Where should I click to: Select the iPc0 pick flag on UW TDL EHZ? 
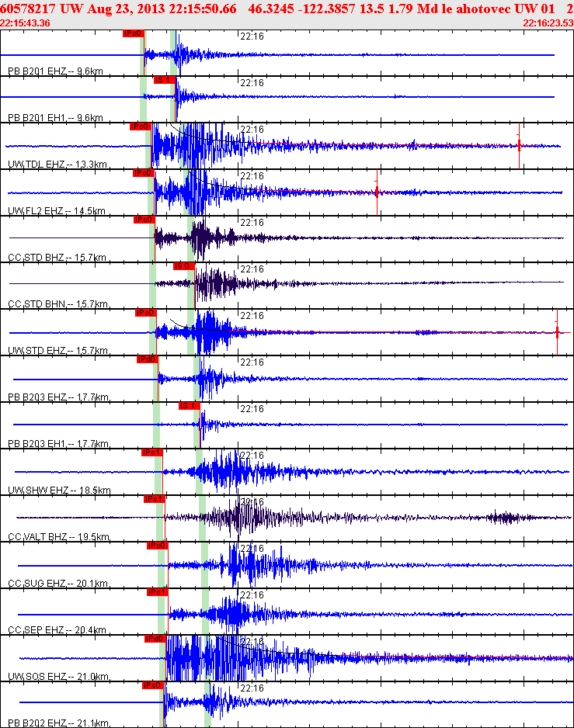tap(141, 127)
